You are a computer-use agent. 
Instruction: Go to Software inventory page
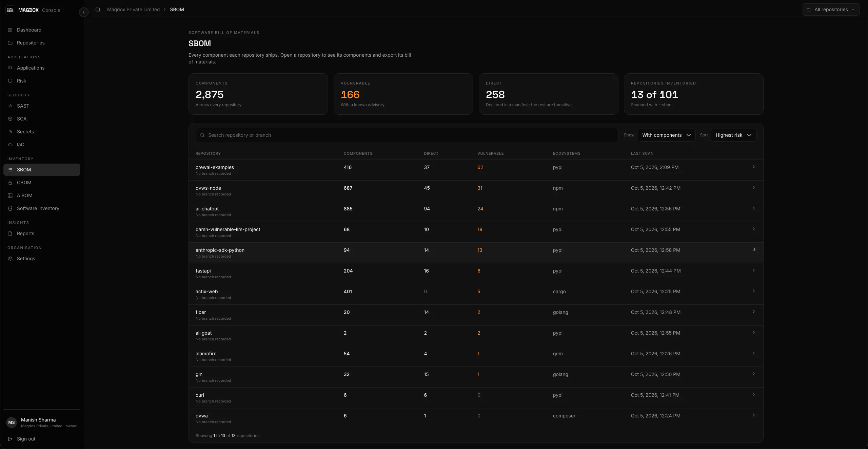tap(42, 208)
